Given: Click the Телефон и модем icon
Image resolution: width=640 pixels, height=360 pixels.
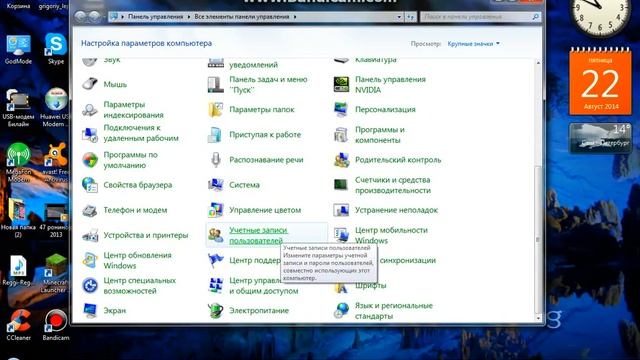Looking at the screenshot, I should pyautogui.click(x=90, y=210).
